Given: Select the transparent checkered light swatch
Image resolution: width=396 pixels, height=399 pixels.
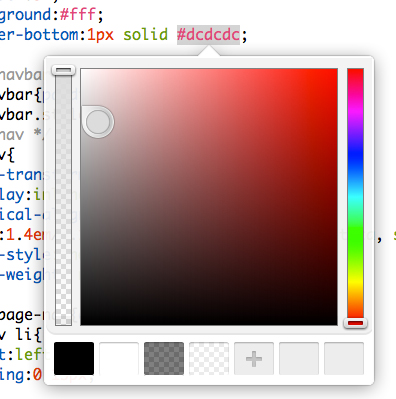Looking at the screenshot, I should coord(209,358).
